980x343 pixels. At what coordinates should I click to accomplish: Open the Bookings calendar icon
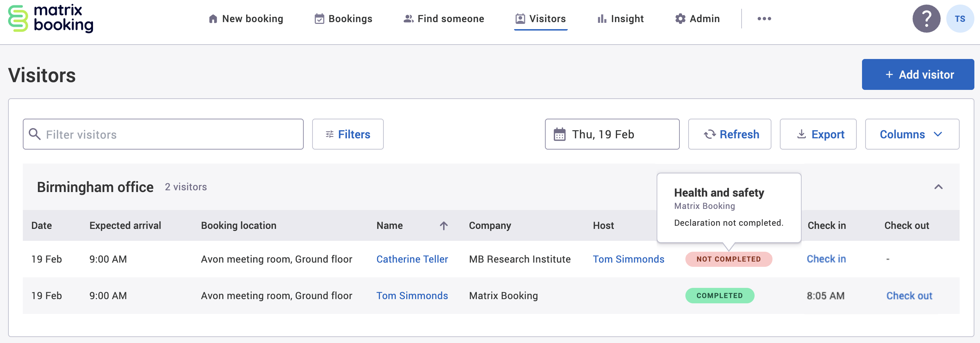[319, 18]
